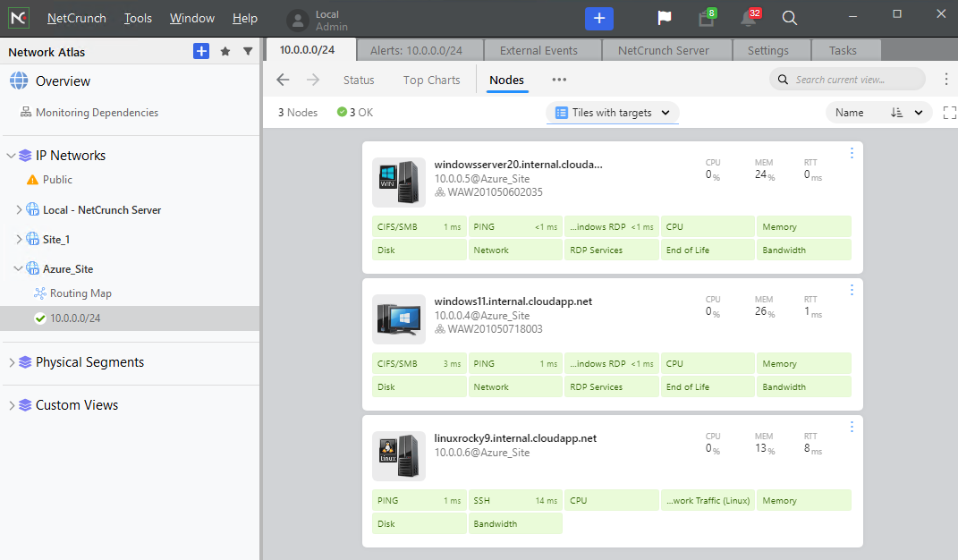Collapse the Azure_Site node
The height and width of the screenshot is (560, 958).
pyautogui.click(x=18, y=268)
